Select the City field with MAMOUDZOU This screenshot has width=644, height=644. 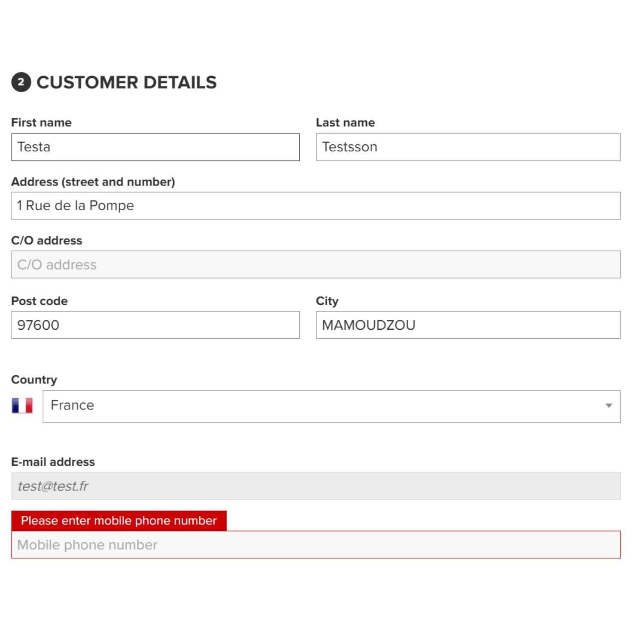click(x=468, y=325)
